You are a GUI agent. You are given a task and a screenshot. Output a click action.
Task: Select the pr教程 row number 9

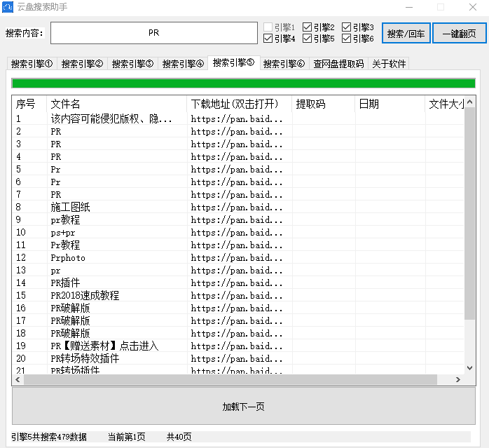238,219
